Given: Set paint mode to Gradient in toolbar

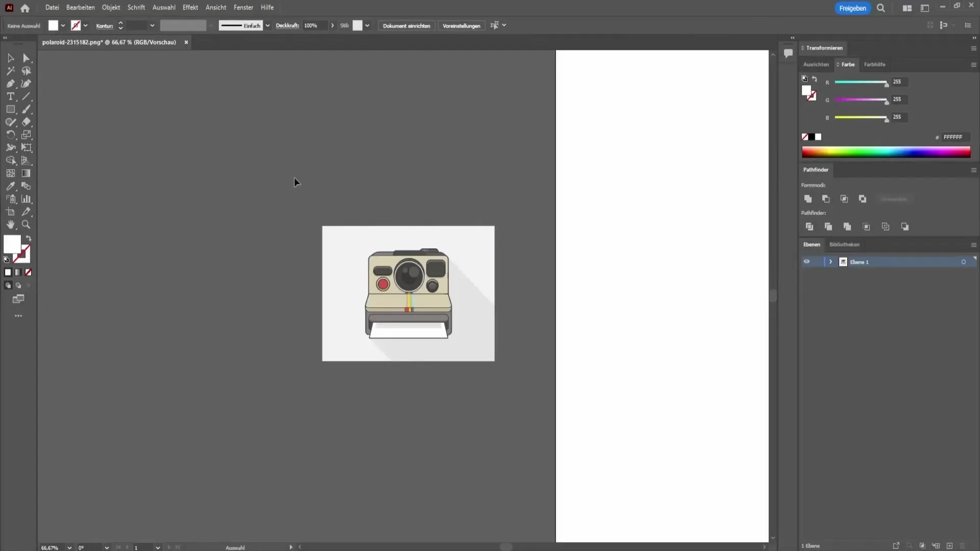Looking at the screenshot, I should [18, 272].
